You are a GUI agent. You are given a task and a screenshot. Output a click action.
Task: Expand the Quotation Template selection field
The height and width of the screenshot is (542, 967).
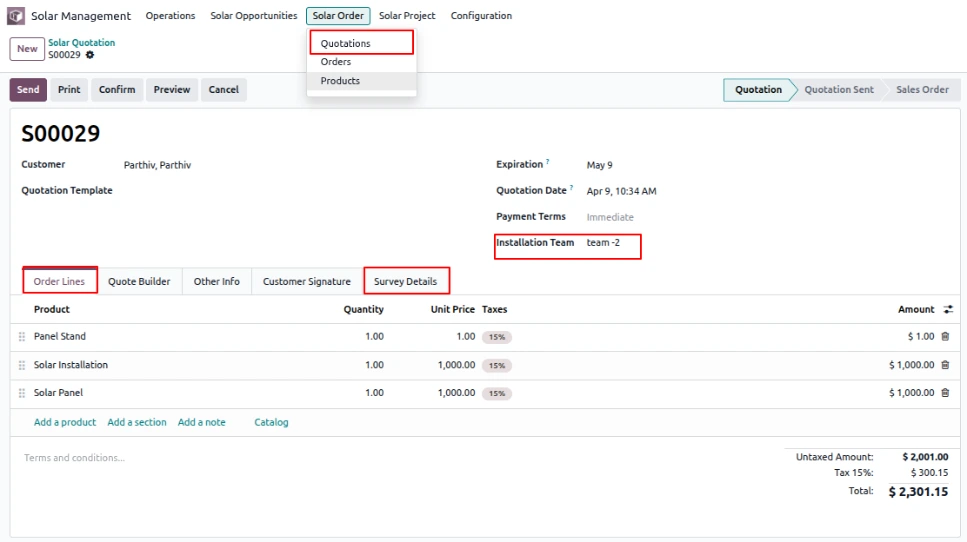point(296,191)
